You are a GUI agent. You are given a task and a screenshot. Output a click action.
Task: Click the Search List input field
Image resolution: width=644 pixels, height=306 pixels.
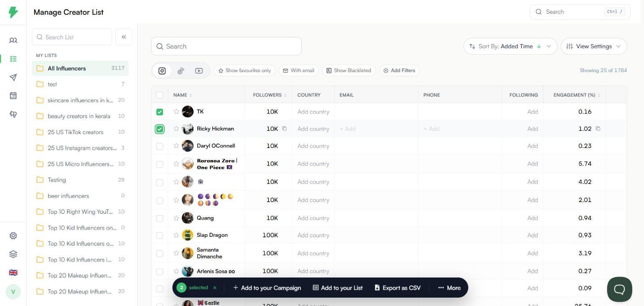tap(72, 37)
